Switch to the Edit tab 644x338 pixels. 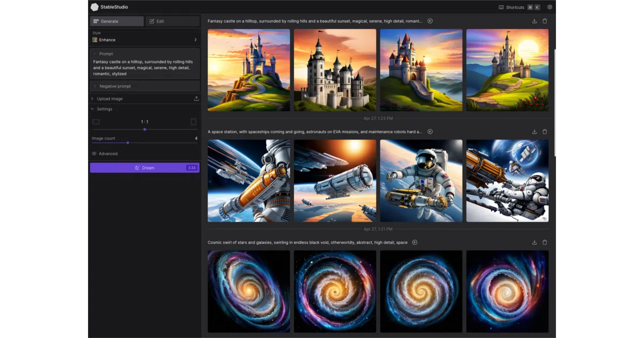[x=172, y=21]
